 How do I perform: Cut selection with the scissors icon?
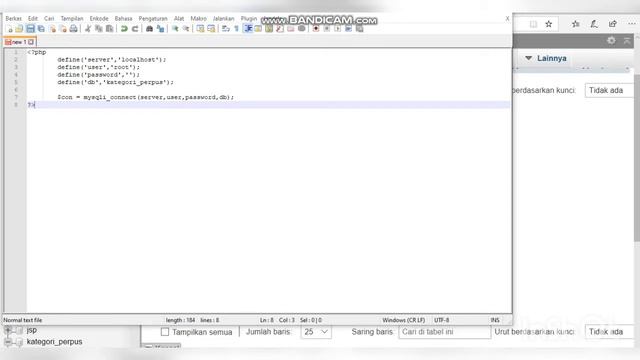click(88, 29)
